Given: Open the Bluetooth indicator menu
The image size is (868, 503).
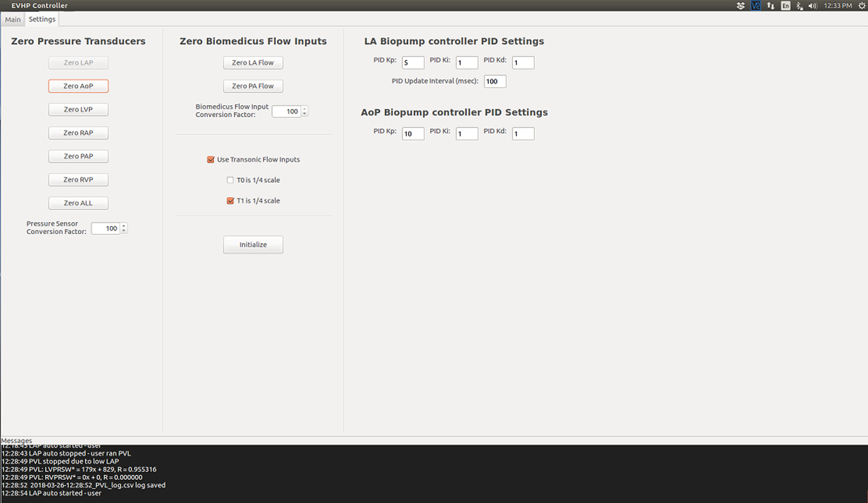Looking at the screenshot, I should [x=800, y=5].
